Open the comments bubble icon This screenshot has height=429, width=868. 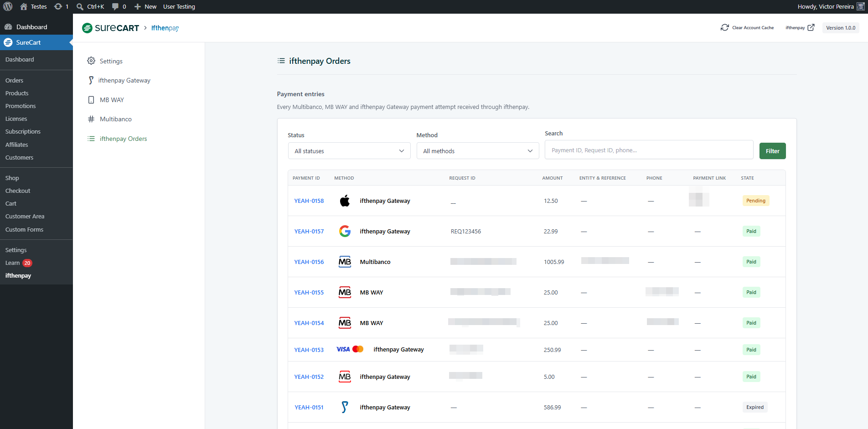(x=115, y=6)
